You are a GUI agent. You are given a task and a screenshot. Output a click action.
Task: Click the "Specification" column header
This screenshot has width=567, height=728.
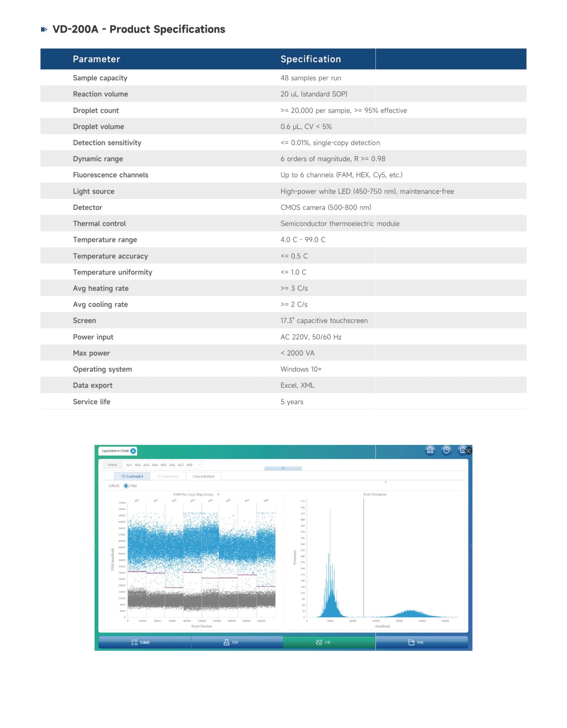(311, 59)
